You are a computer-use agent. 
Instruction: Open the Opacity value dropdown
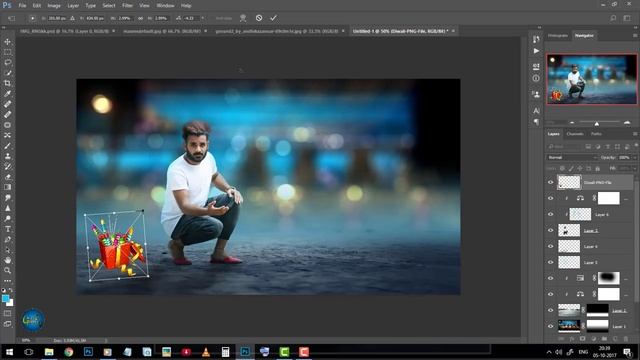(634, 158)
